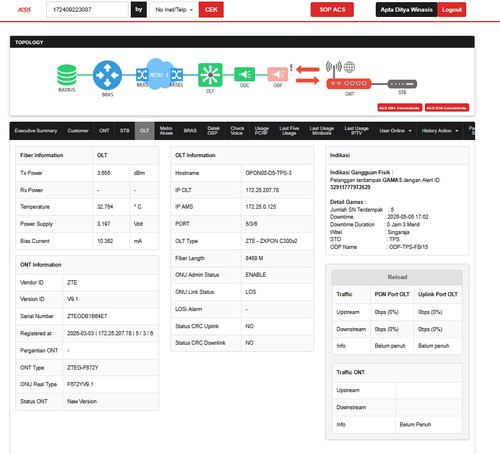Click the faded red ODP icon
Image resolution: width=500 pixels, height=454 pixels.
click(x=278, y=74)
